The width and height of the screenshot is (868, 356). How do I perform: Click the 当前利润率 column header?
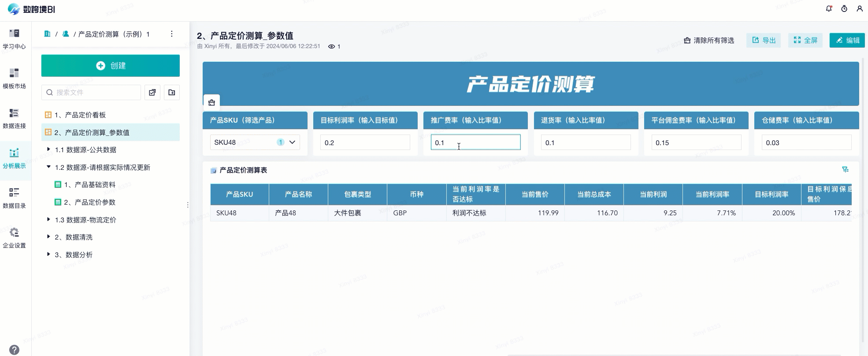712,195
